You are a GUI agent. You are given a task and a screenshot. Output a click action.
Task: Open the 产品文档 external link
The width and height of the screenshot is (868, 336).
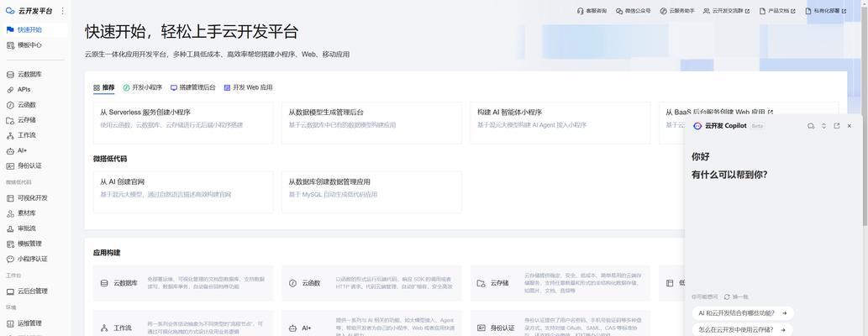pyautogui.click(x=777, y=11)
